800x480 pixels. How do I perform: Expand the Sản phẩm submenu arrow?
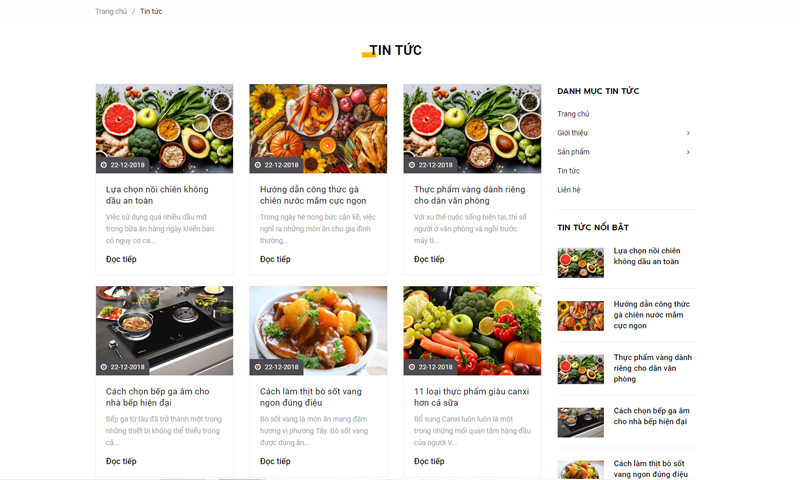click(688, 152)
